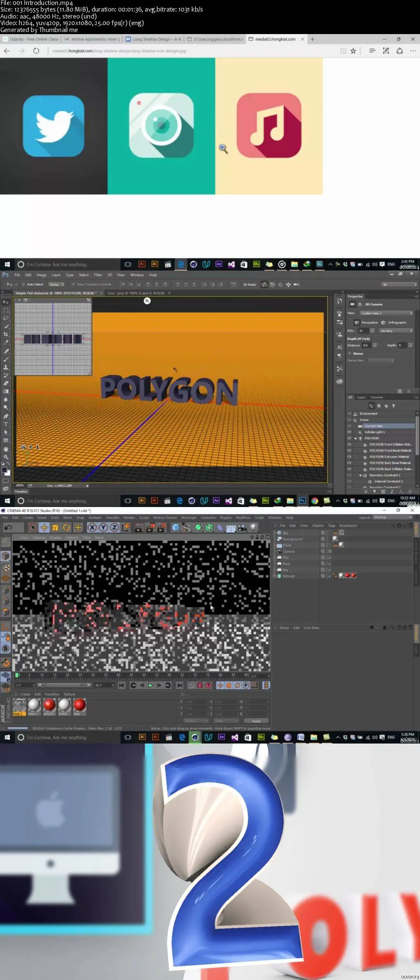Screen dimensions: 420x980
Task: Open the Distance value dropdown
Action: coord(375,345)
